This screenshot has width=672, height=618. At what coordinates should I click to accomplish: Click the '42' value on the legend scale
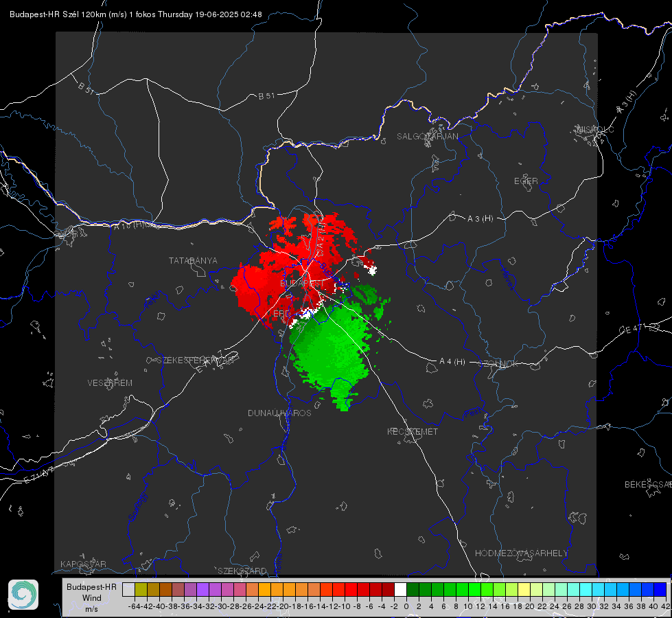point(664,606)
